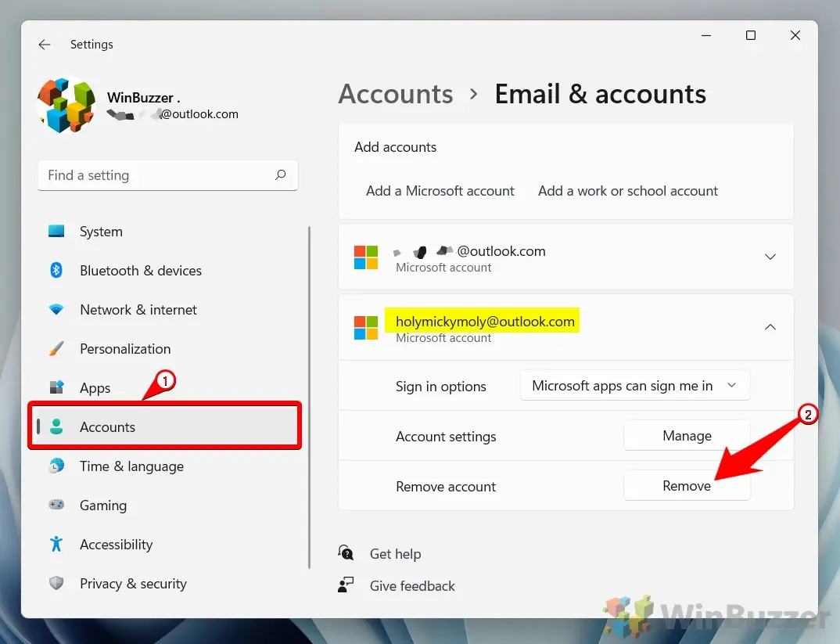Click the search magnifier icon

(x=280, y=175)
